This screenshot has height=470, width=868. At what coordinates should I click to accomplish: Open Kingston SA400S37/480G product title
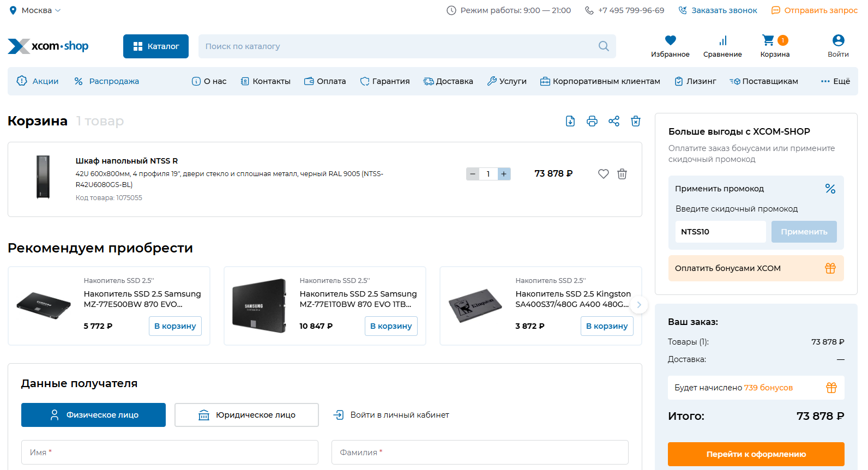[573, 299]
